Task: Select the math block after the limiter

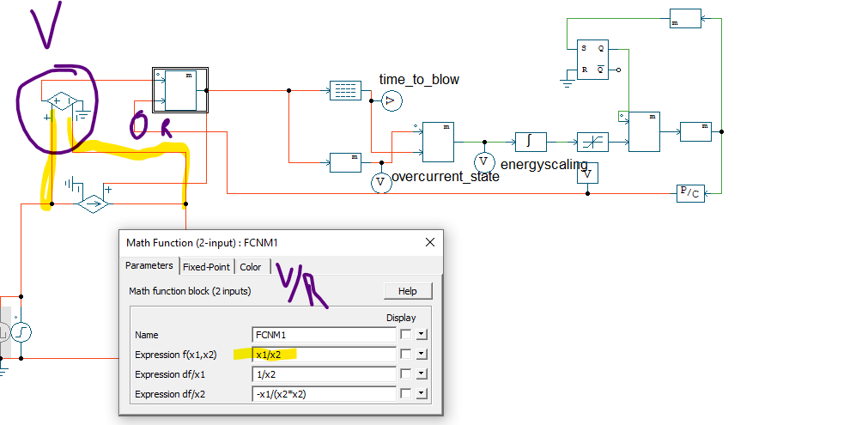Action: [x=645, y=131]
